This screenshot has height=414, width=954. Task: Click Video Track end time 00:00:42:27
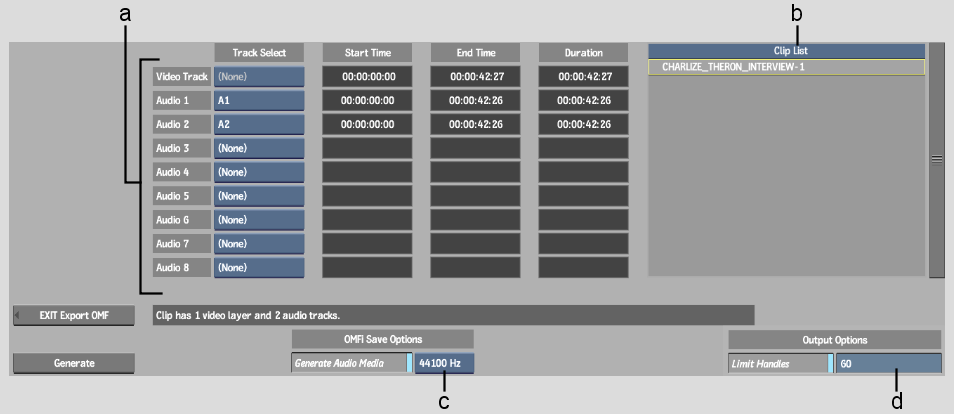coord(476,77)
